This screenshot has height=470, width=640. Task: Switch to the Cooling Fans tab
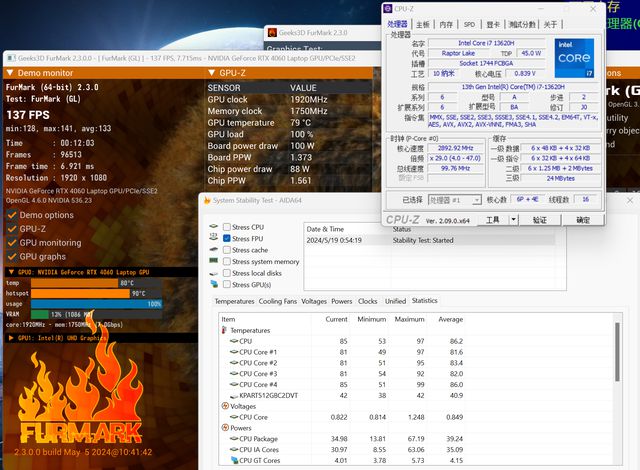[x=279, y=301]
